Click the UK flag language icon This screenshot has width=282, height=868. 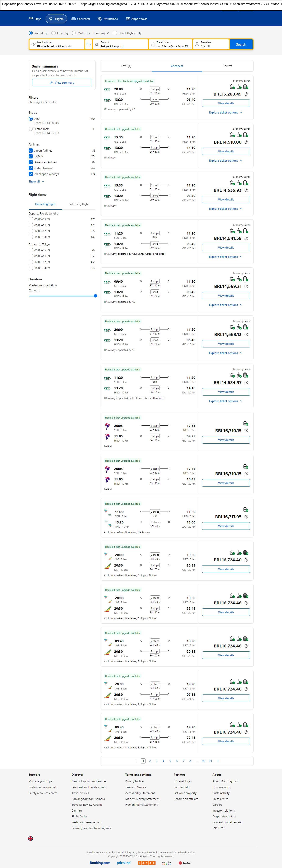(x=30, y=838)
